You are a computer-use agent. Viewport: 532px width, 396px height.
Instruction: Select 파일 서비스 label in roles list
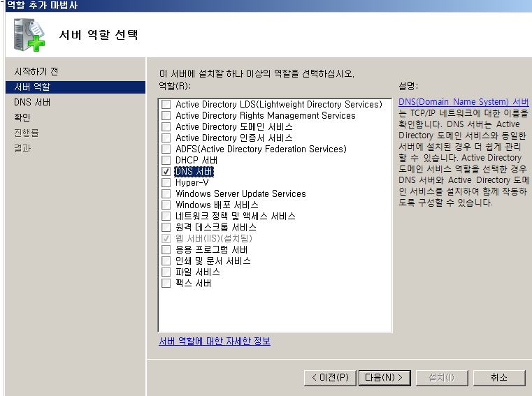(x=198, y=272)
